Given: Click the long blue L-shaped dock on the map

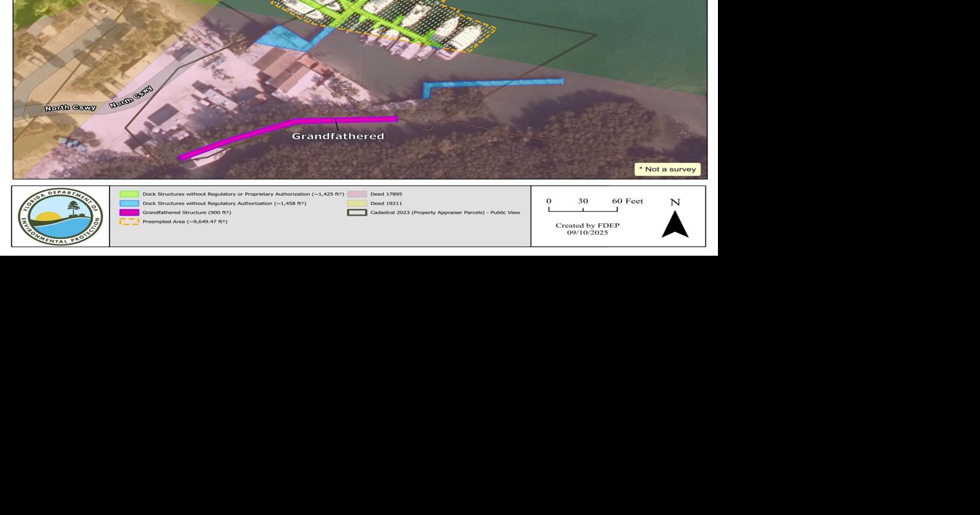Looking at the screenshot, I should point(493,86).
